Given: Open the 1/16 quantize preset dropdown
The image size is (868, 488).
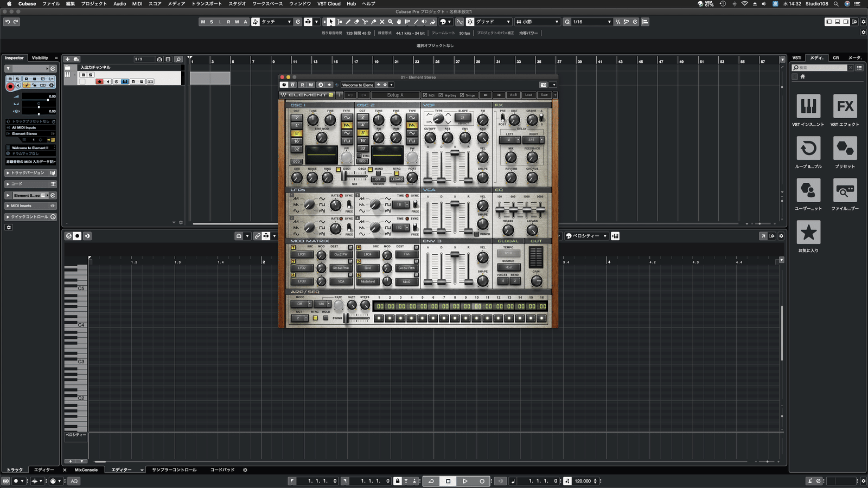Looking at the screenshot, I should click(x=592, y=22).
